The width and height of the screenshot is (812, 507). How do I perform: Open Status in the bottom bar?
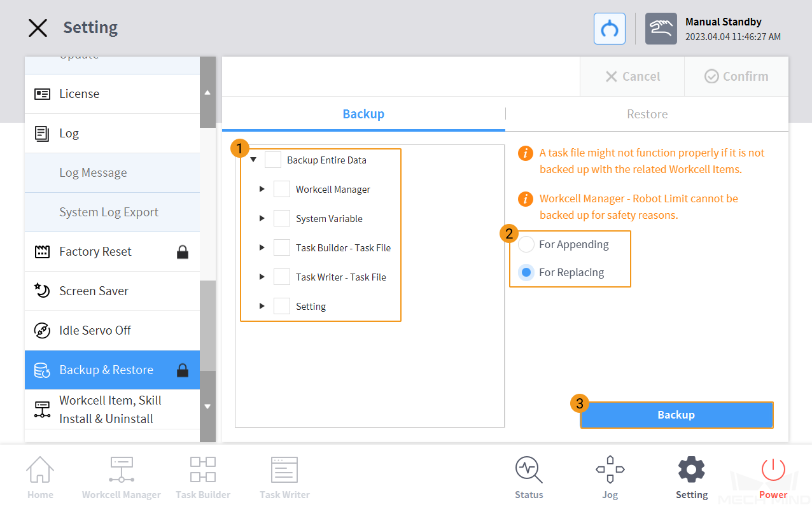pyautogui.click(x=529, y=478)
